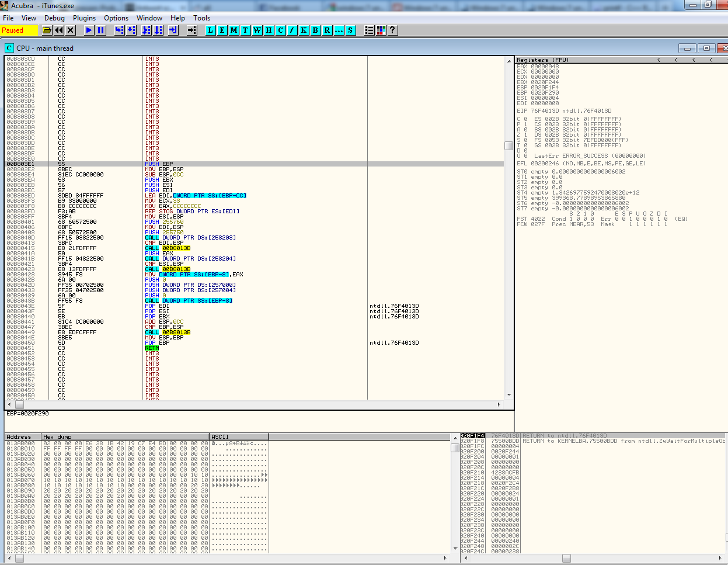The height and width of the screenshot is (565, 728).
Task: Show Threads window (T button)
Action: [x=245, y=30]
